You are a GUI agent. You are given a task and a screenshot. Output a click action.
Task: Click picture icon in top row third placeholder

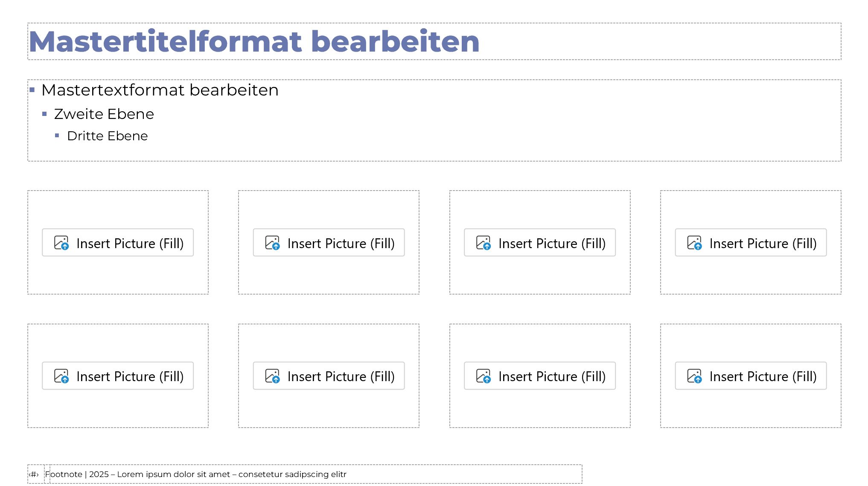click(x=484, y=243)
